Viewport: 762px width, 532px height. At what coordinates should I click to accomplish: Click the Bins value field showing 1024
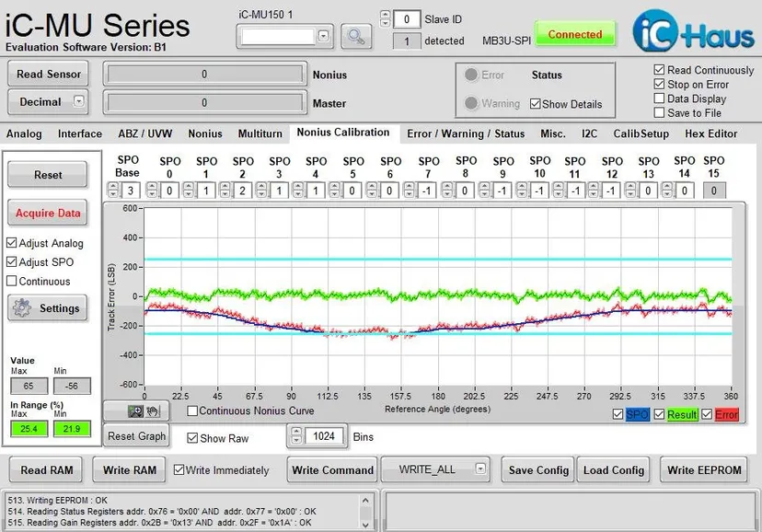tap(325, 435)
